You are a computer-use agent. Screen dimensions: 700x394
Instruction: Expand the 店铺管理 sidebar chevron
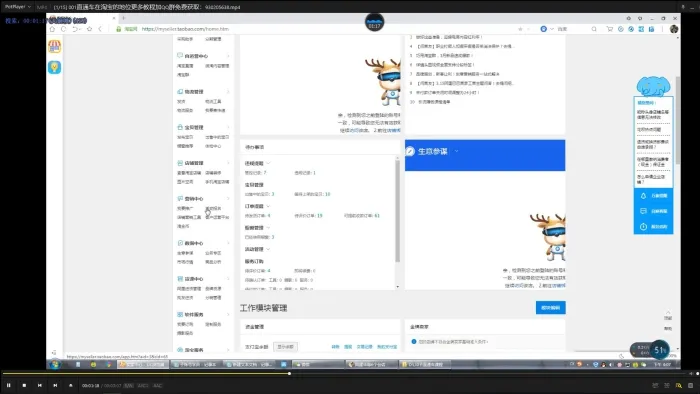tap(228, 163)
